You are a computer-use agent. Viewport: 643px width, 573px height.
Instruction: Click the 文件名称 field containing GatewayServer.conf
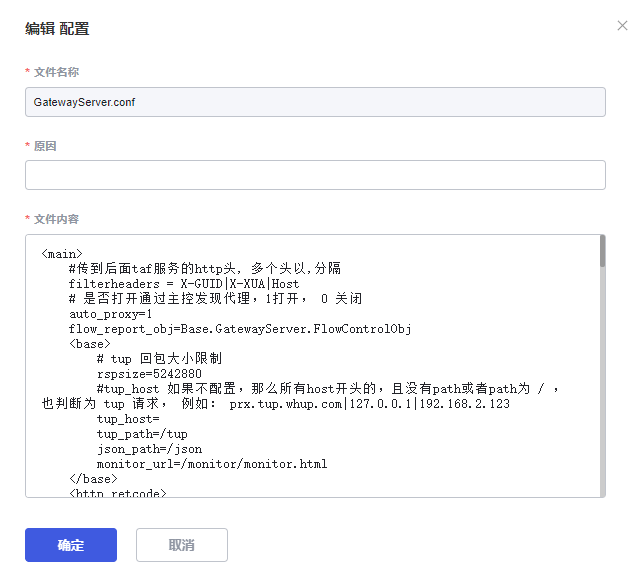[x=315, y=102]
